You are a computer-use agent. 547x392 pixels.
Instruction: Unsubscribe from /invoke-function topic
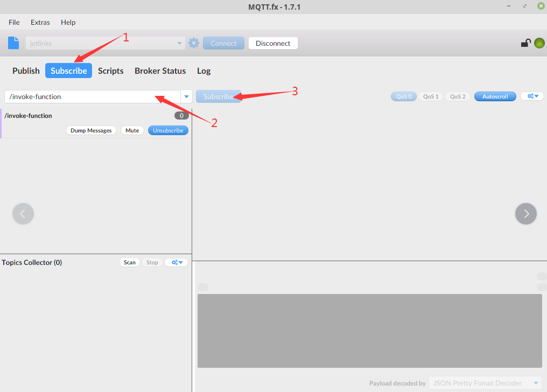click(x=168, y=130)
